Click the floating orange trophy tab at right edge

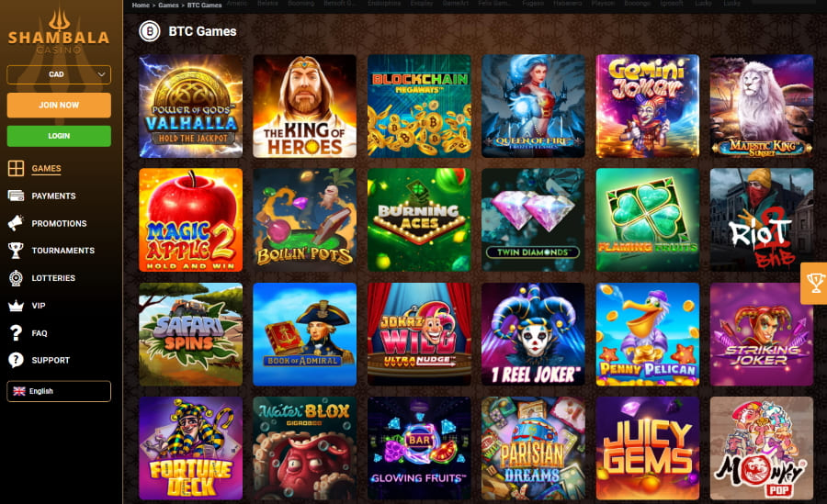pos(814,283)
